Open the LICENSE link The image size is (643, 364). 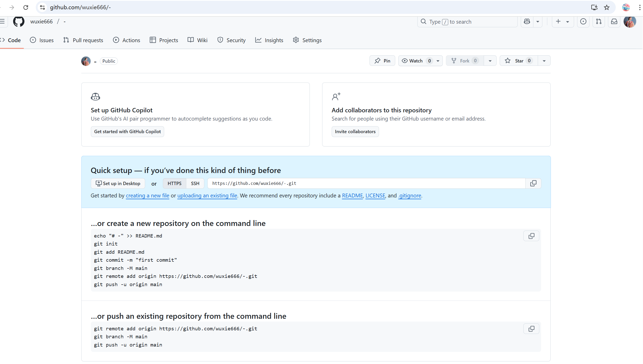[375, 196]
